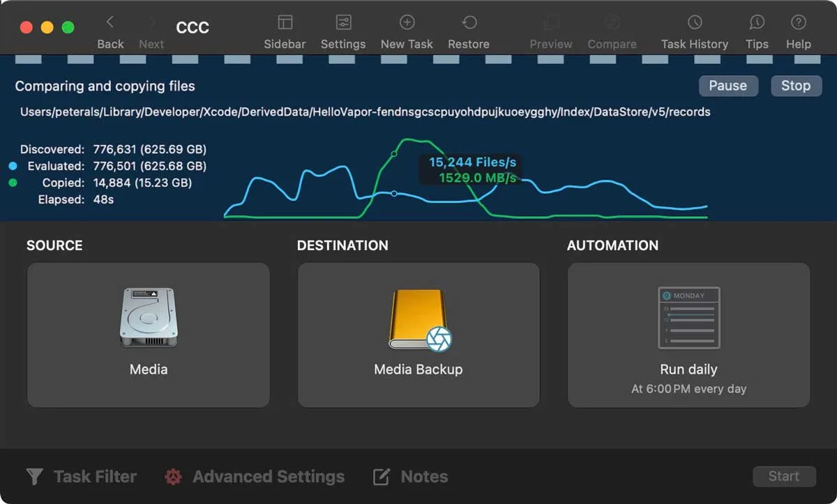Click the Start button
This screenshot has width=837, height=504.
pyautogui.click(x=784, y=477)
